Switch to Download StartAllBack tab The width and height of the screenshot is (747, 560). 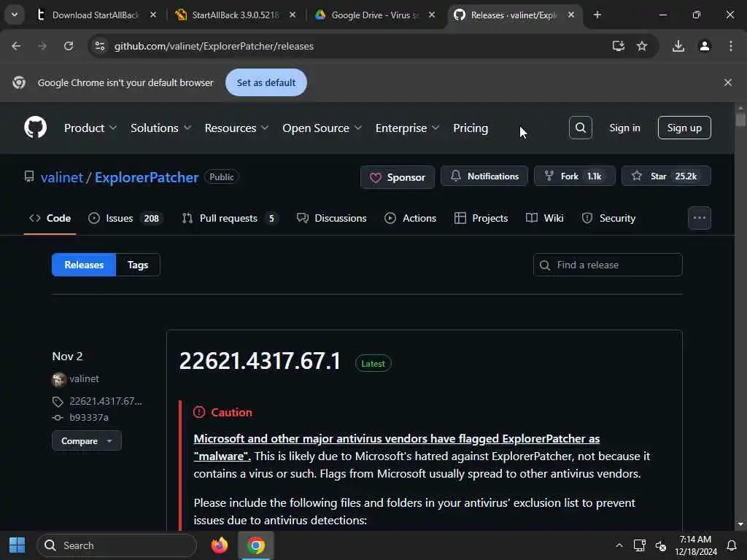(x=96, y=15)
